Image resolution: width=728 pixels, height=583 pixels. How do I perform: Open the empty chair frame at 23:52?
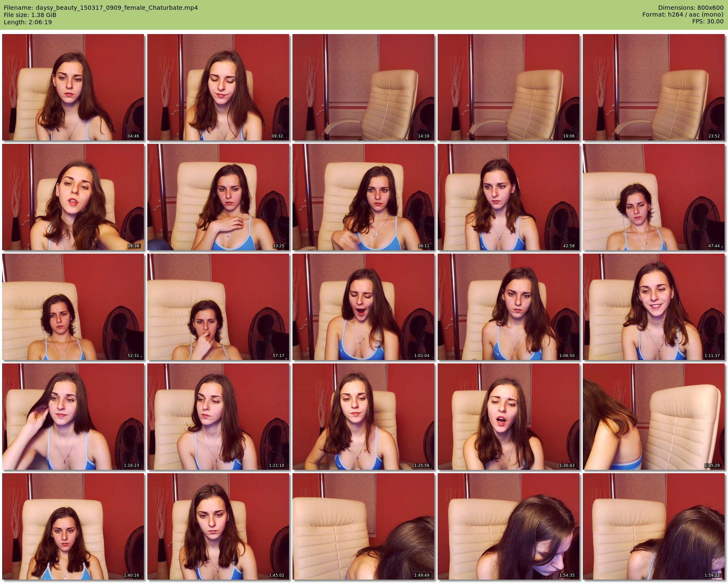coord(653,87)
